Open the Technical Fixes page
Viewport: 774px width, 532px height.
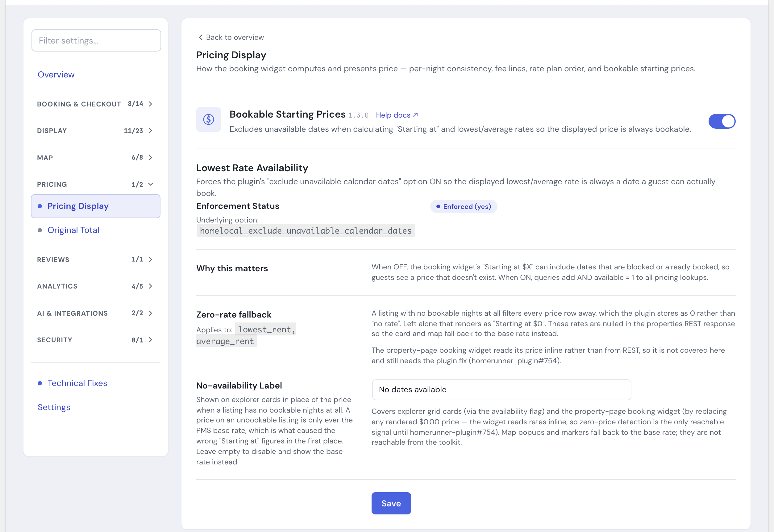pos(77,383)
